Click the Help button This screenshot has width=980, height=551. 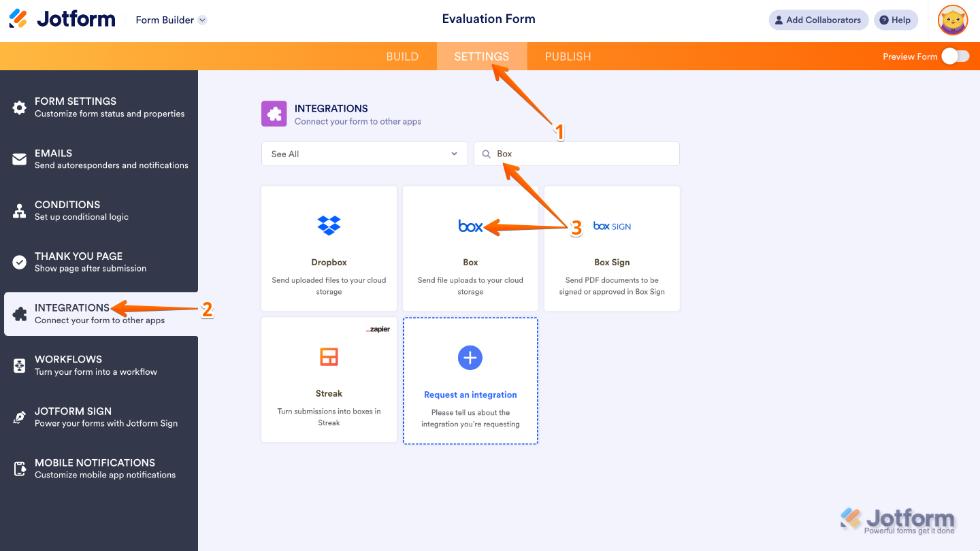[x=895, y=20]
